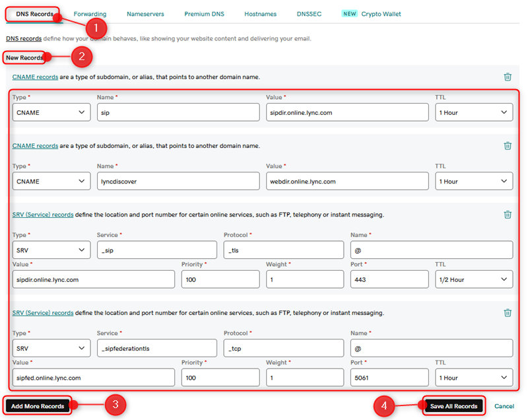Open the DNS records help link
The width and height of the screenshot is (528, 420).
tap(24, 38)
